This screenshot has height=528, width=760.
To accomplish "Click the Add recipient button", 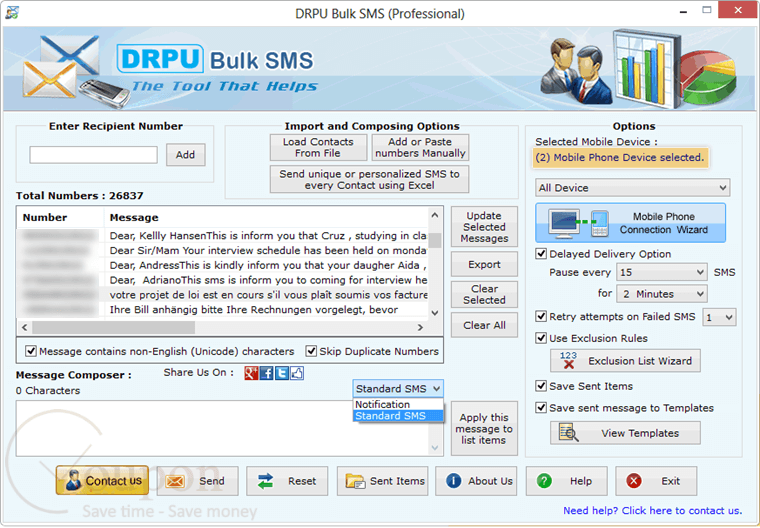I will 186,155.
